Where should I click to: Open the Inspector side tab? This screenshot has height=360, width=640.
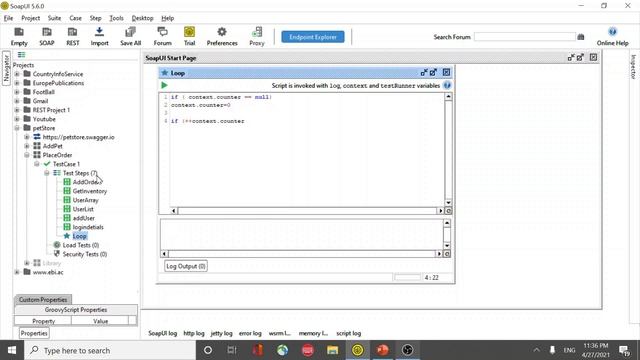pyautogui.click(x=633, y=67)
